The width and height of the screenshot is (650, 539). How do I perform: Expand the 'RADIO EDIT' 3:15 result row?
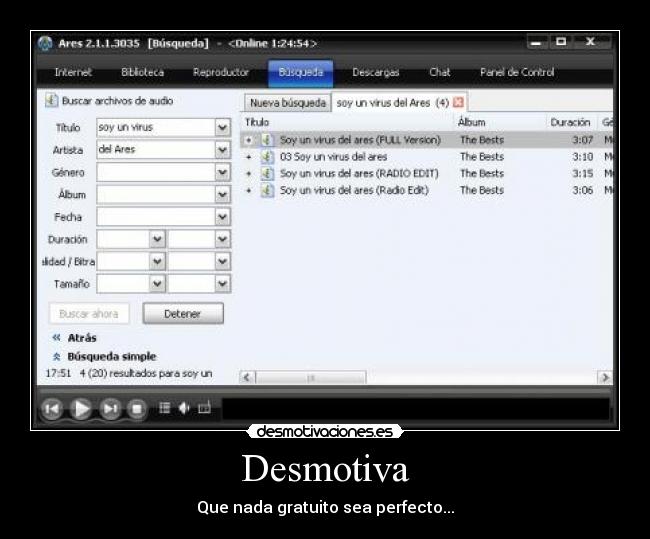click(249, 174)
